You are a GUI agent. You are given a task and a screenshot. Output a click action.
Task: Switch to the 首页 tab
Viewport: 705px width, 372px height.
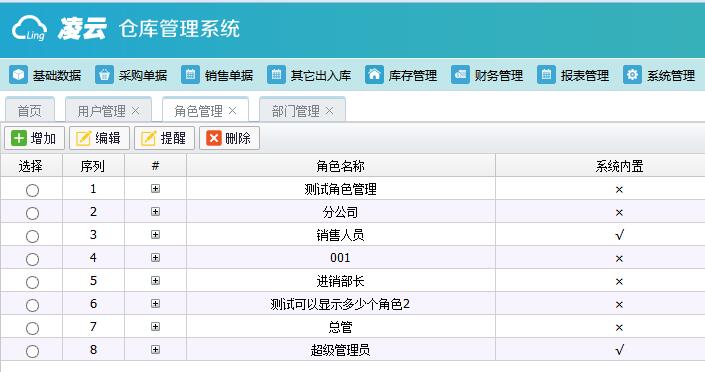click(x=30, y=110)
